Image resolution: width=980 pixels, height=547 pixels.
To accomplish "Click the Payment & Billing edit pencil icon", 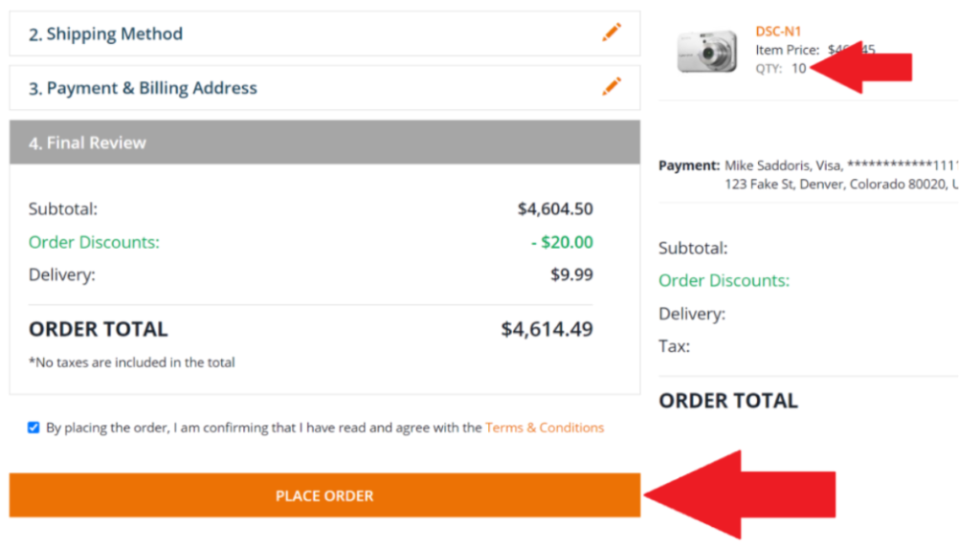I will pos(612,86).
